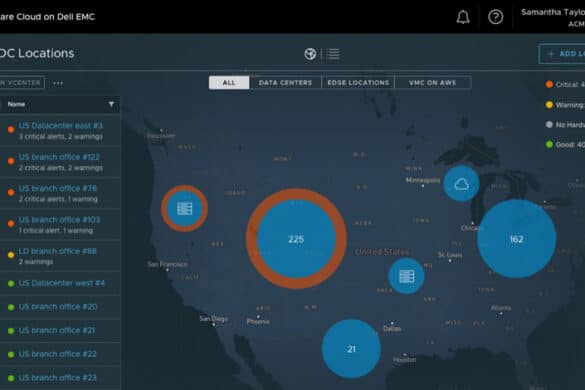
Task: Open the 225 location cluster
Action: [x=296, y=239]
